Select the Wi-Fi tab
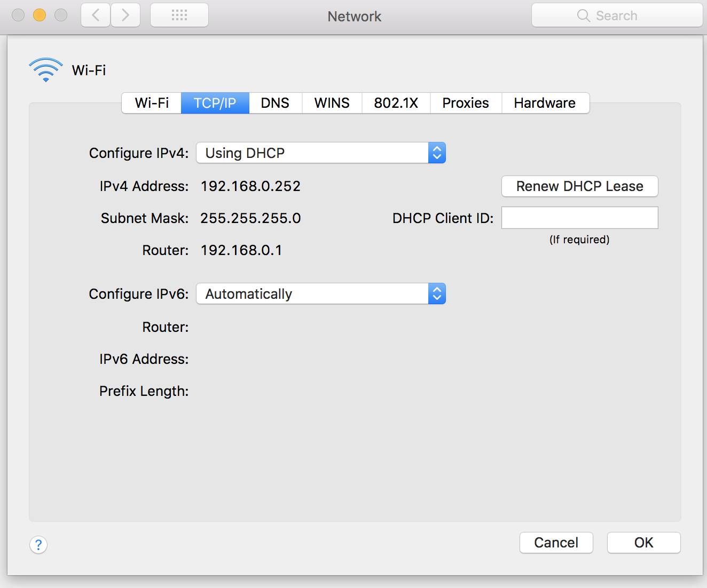 (x=152, y=103)
